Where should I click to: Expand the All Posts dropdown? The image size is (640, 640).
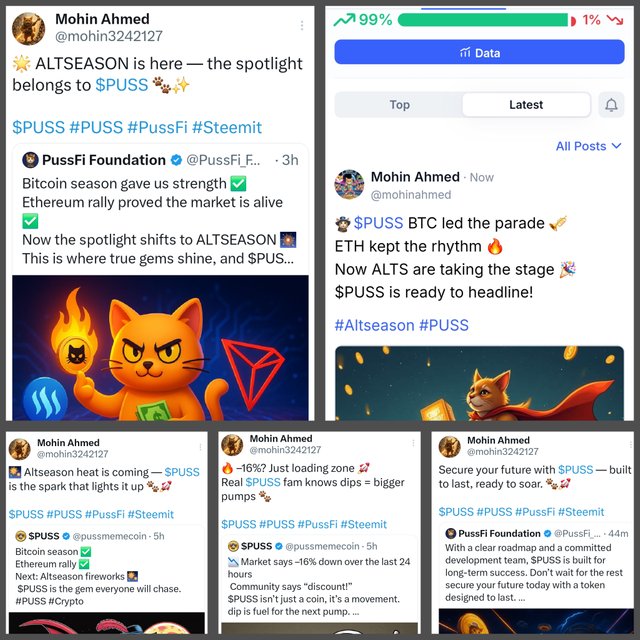click(x=588, y=146)
